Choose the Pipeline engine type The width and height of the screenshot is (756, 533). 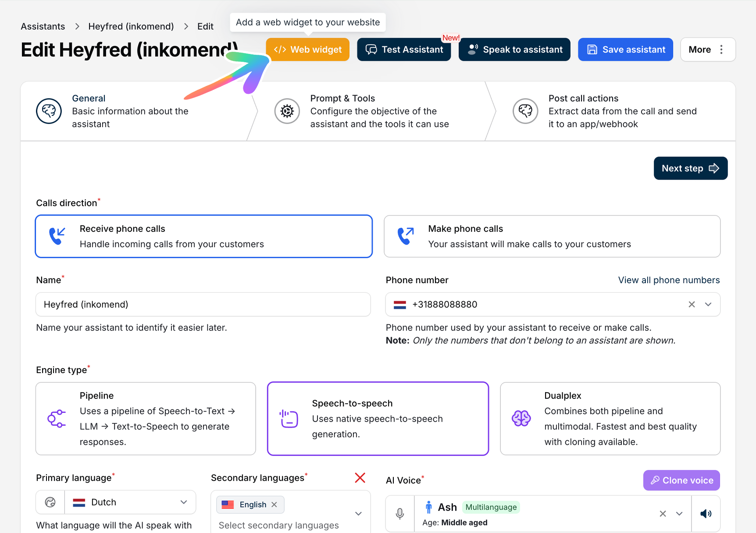coord(146,419)
